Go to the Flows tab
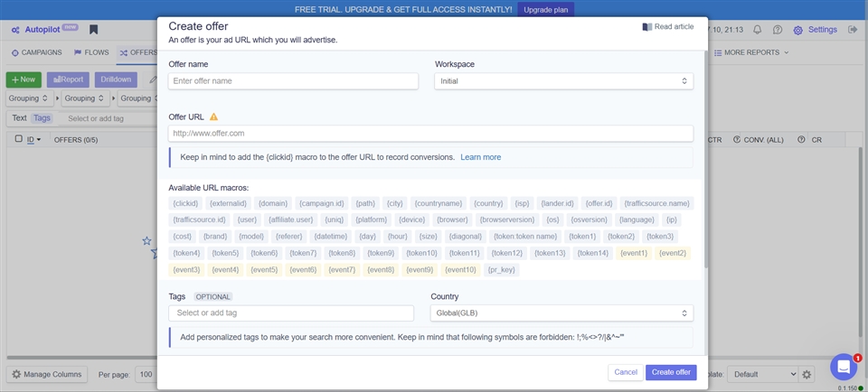 coord(90,53)
